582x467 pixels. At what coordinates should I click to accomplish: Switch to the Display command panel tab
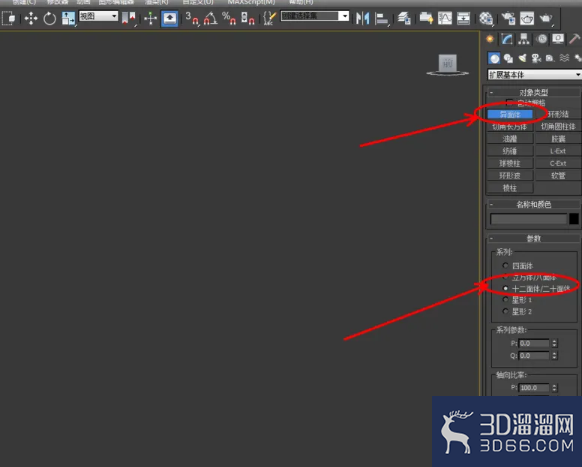point(558,39)
